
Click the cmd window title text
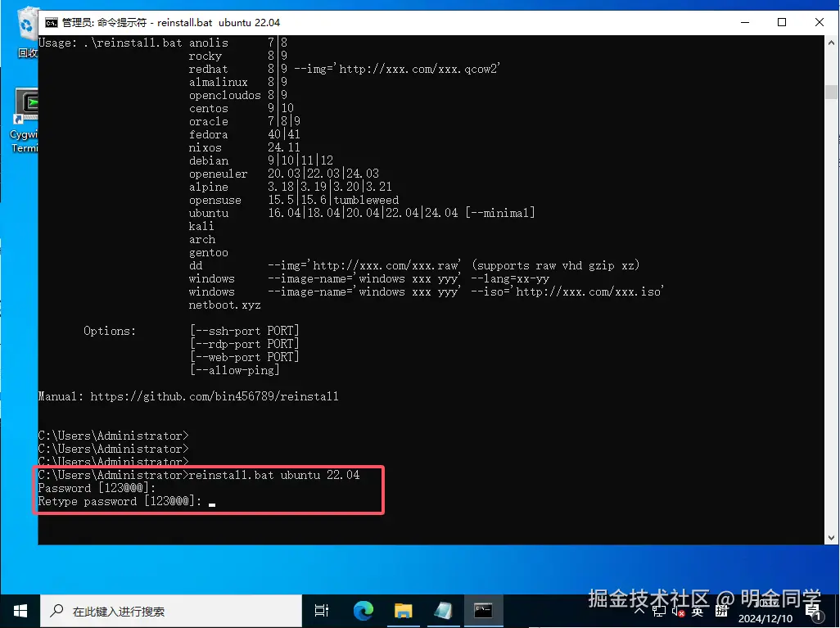click(171, 22)
